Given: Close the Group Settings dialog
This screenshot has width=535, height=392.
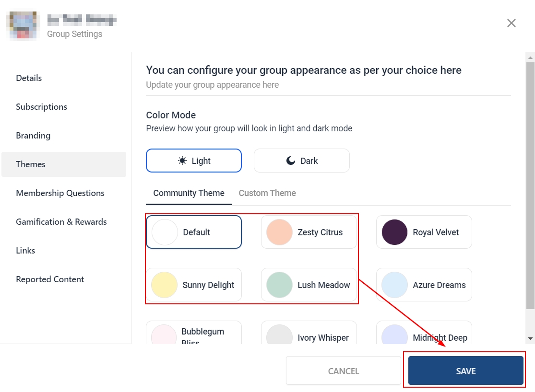Looking at the screenshot, I should [511, 23].
